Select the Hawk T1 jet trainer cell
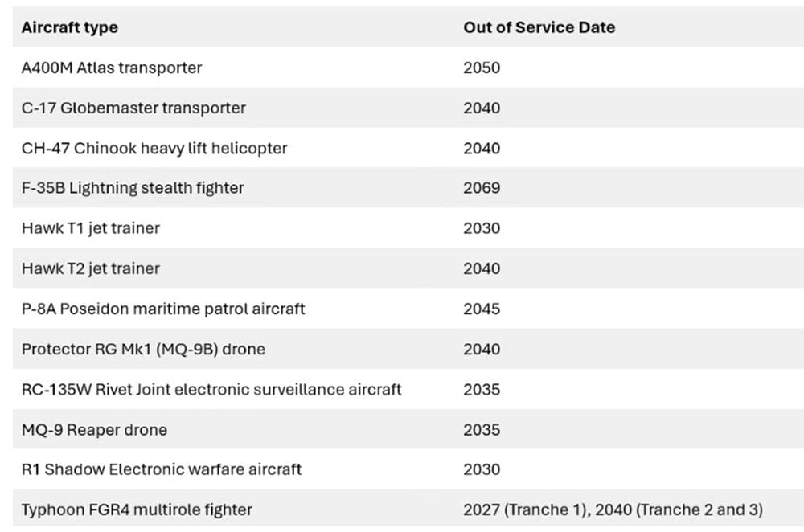 tap(91, 228)
